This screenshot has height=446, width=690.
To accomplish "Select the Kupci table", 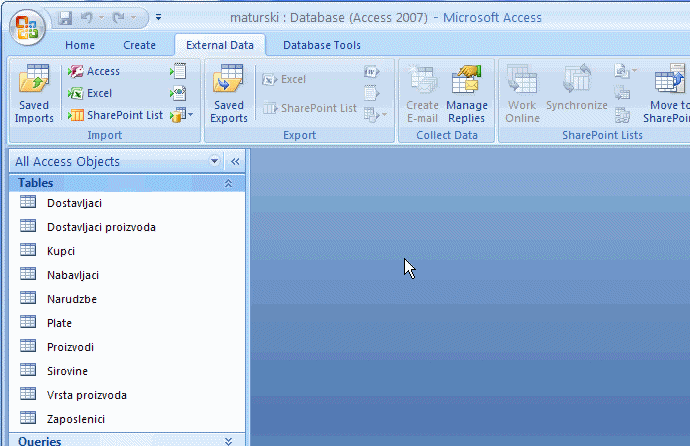I will 127,251.
